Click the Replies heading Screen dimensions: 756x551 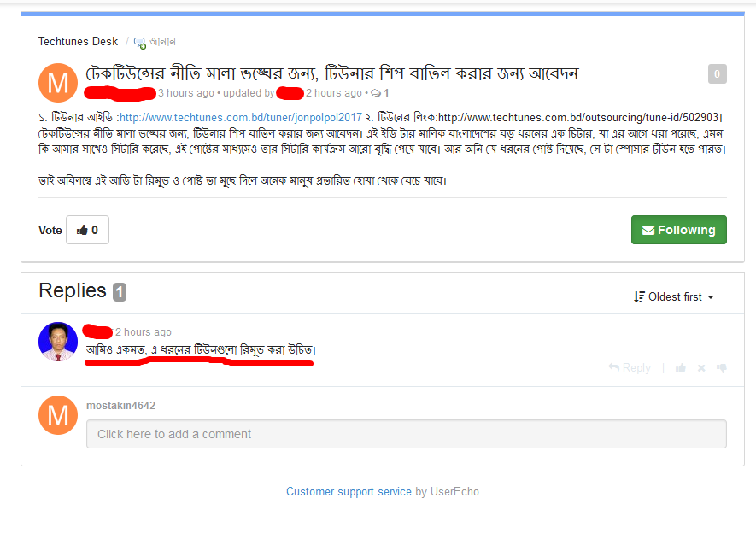pyautogui.click(x=73, y=290)
